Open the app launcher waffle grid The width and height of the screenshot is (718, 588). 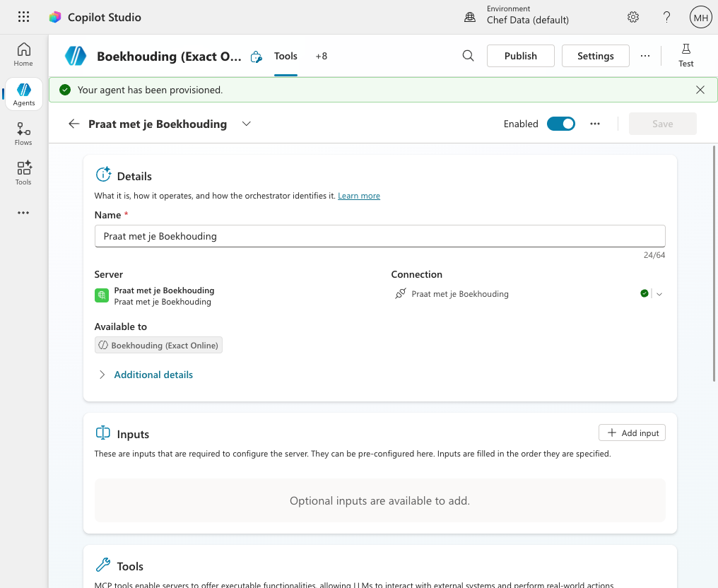point(23,17)
